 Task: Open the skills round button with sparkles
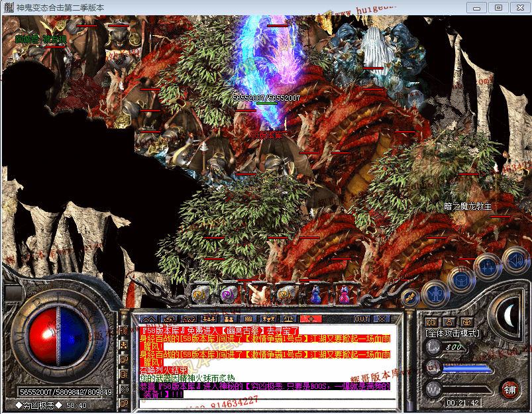pos(488,266)
